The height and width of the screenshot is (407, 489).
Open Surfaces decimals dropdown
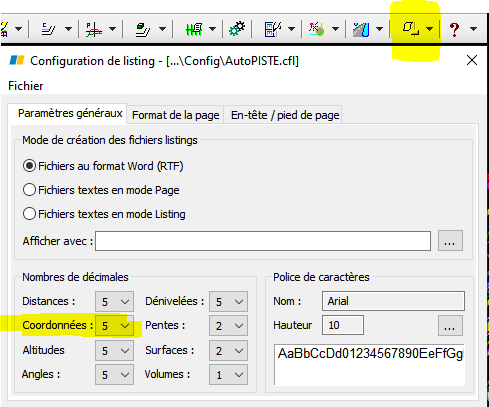pyautogui.click(x=228, y=351)
